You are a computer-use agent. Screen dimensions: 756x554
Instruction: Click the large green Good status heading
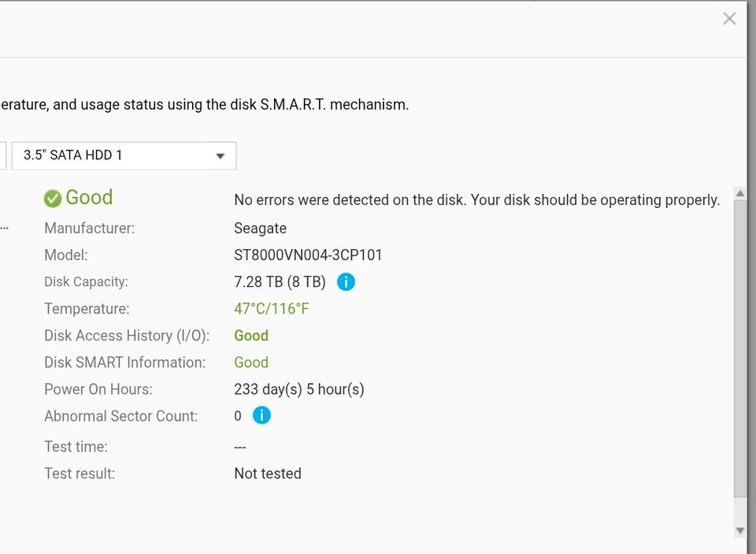[89, 197]
